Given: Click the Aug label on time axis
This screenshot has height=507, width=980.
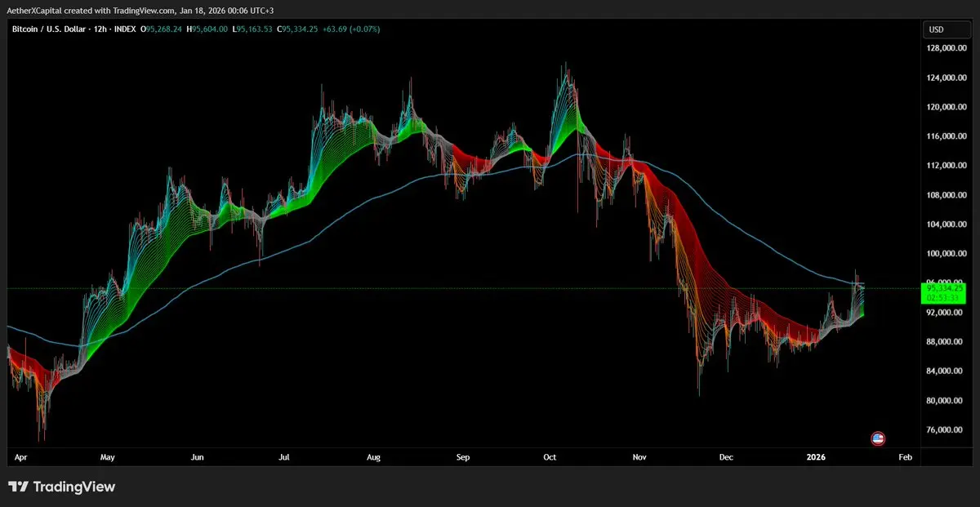Looking at the screenshot, I should tap(375, 458).
